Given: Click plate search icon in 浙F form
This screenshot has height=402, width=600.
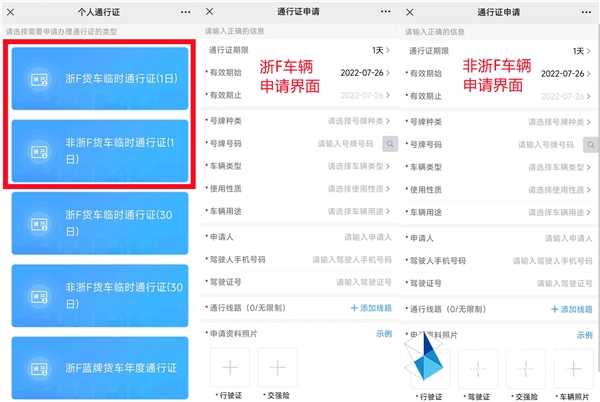Looking at the screenshot, I should point(390,144).
